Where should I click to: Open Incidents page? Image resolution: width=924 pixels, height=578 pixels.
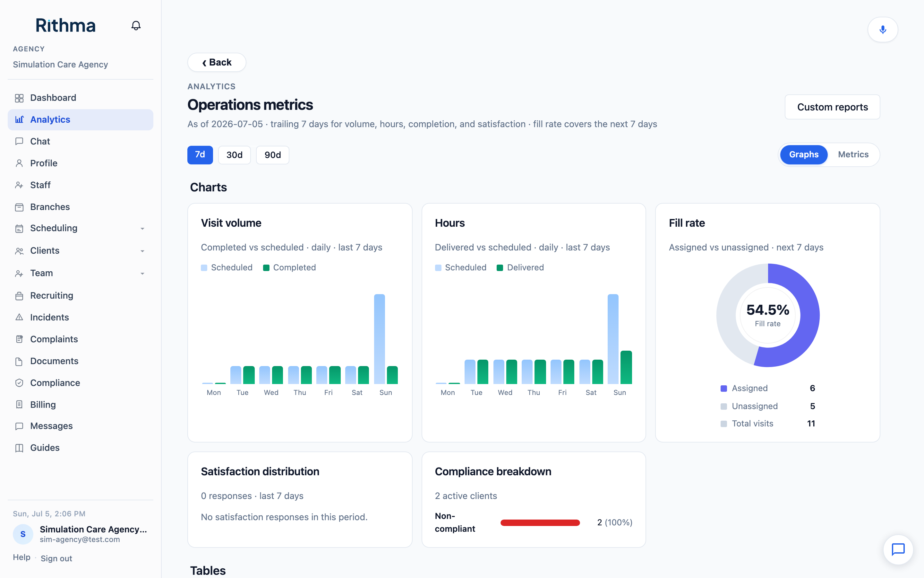pyautogui.click(x=81, y=317)
